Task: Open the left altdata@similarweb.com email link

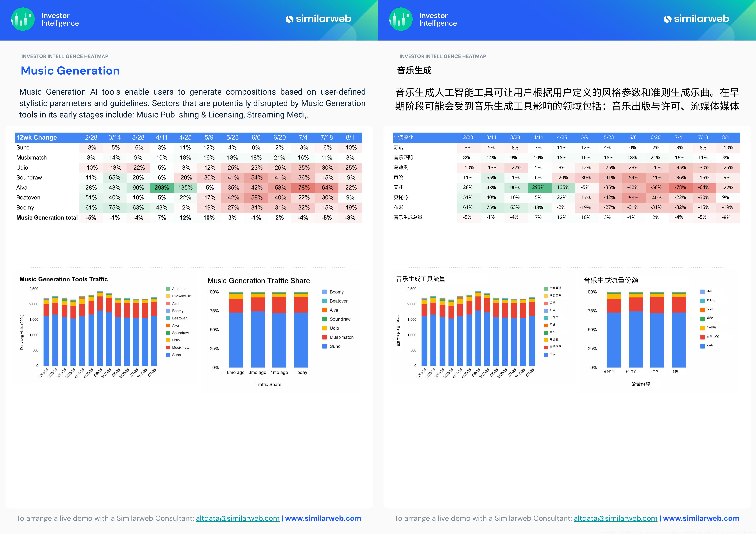Action: click(237, 518)
